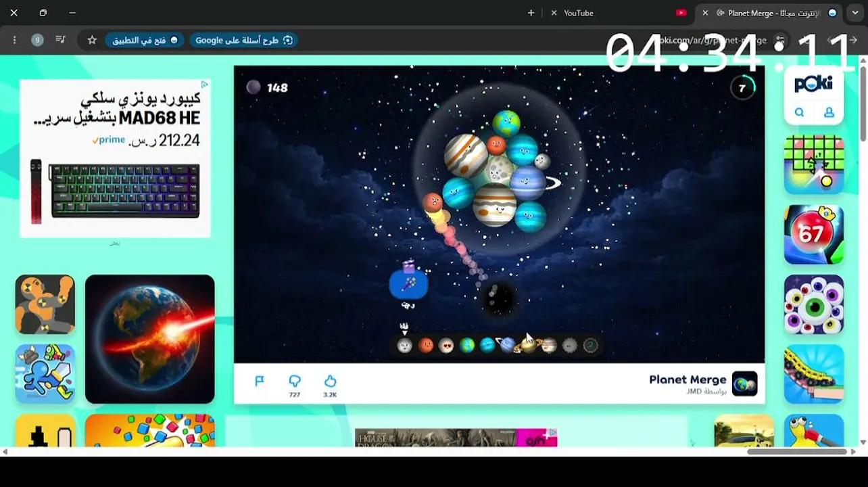Select golden Saturn in planet bar

click(x=528, y=346)
